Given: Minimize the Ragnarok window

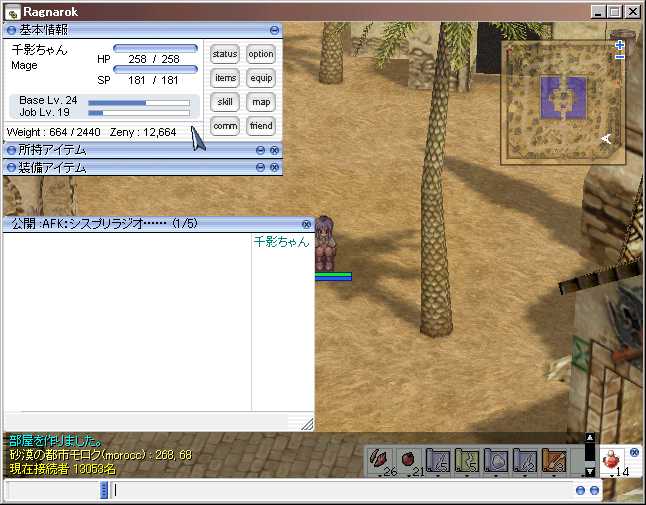Looking at the screenshot, I should (x=598, y=12).
